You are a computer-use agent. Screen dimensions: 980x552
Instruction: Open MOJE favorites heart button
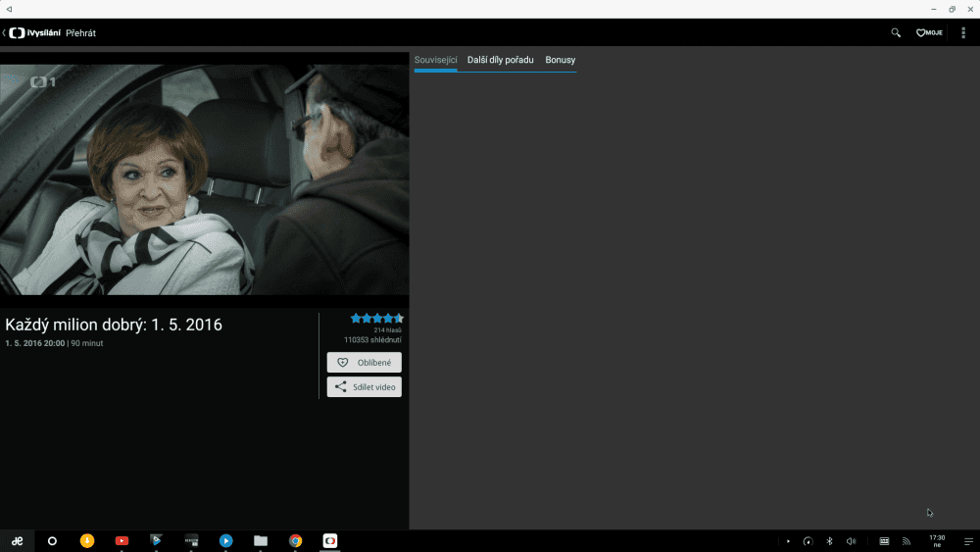coord(929,32)
